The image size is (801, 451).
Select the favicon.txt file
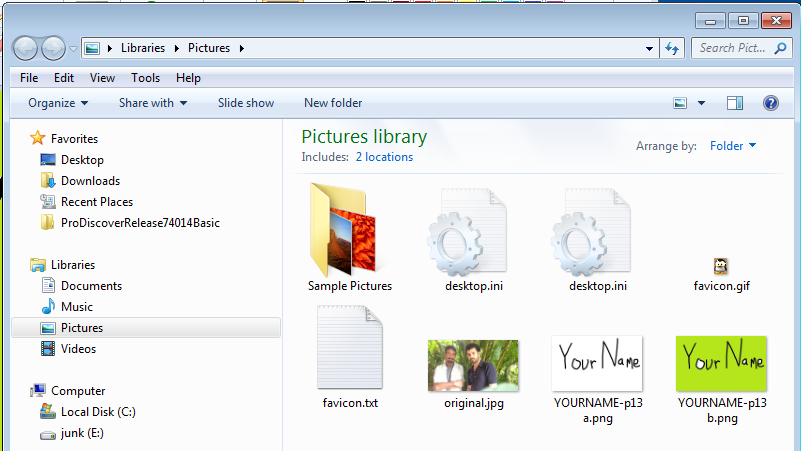350,357
